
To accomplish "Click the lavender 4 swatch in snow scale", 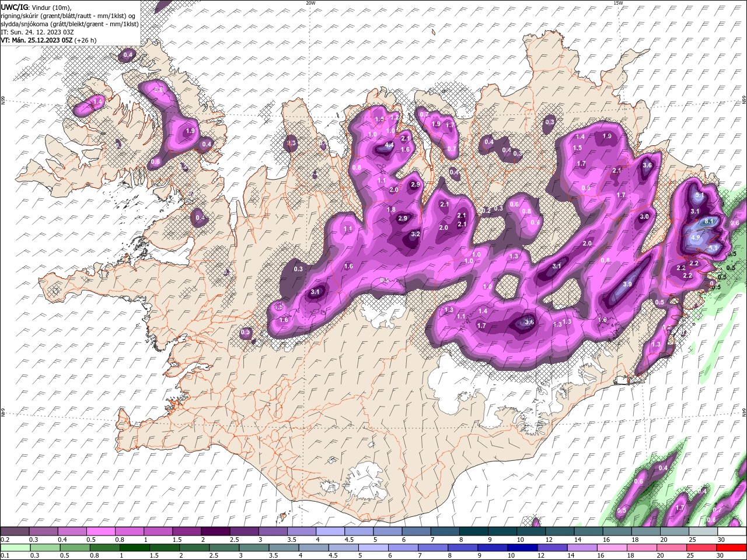I will [x=329, y=531].
